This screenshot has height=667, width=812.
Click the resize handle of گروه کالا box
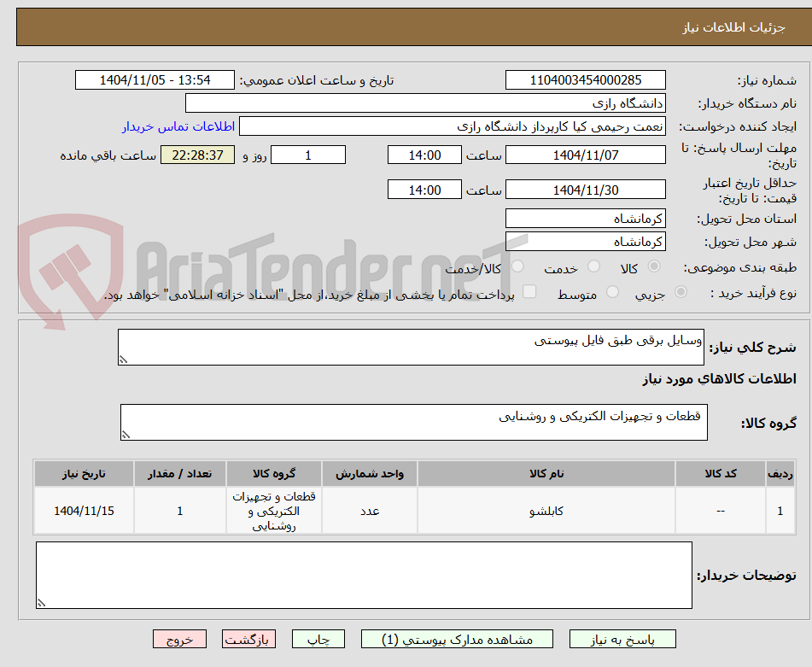point(126,435)
